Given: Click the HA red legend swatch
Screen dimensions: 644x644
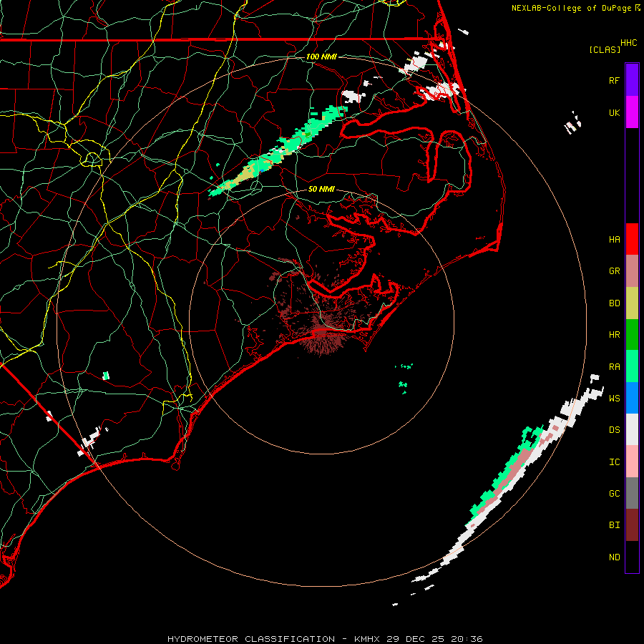Looking at the screenshot, I should [632, 239].
